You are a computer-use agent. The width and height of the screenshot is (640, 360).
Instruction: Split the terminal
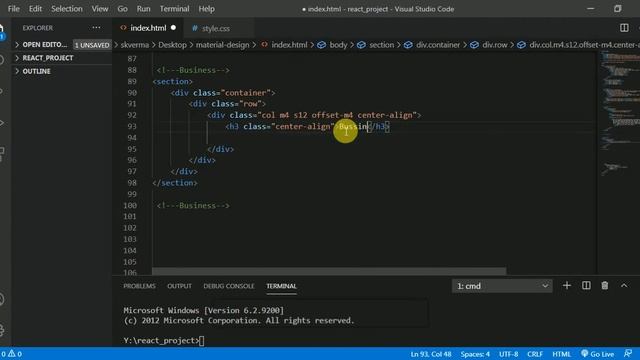(586, 286)
